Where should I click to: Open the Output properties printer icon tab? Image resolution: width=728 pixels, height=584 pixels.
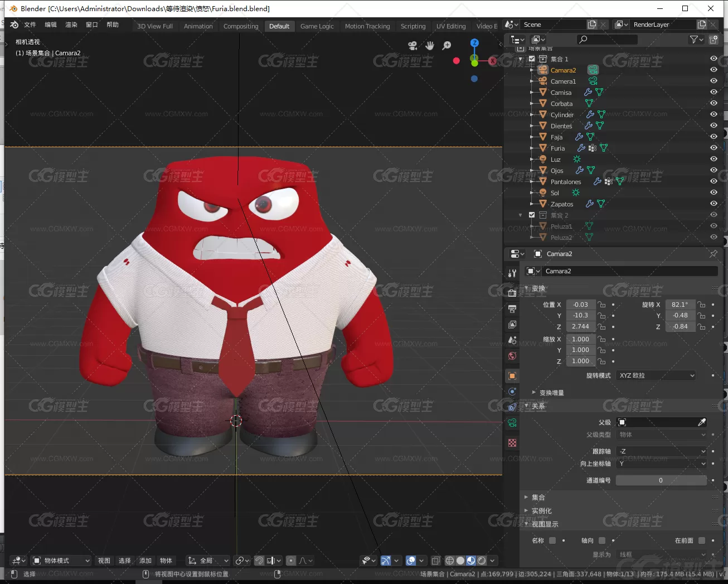coord(512,308)
